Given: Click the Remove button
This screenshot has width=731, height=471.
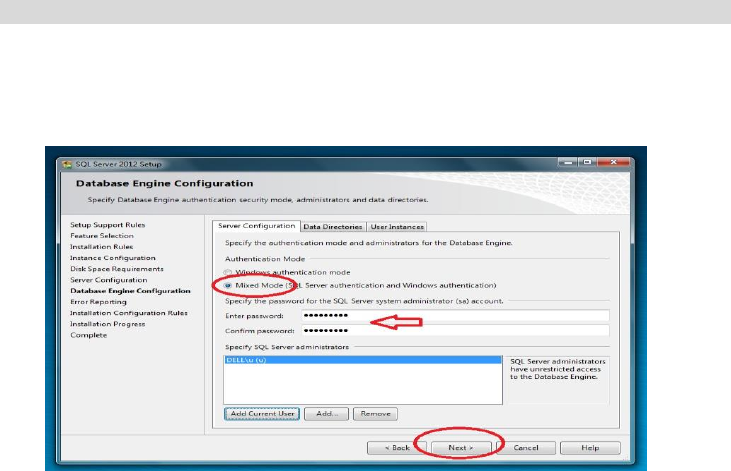Looking at the screenshot, I should coord(375,414).
